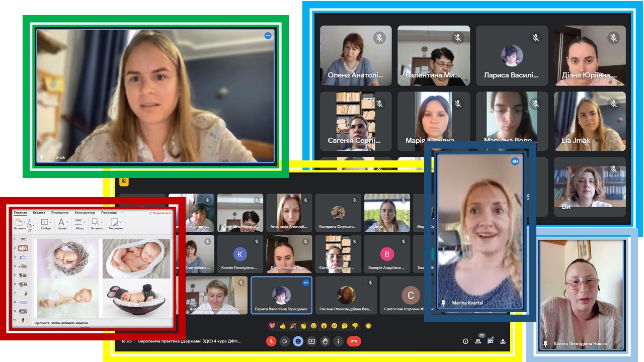
Task: Click the Поделиться share button
Action: (x=159, y=213)
